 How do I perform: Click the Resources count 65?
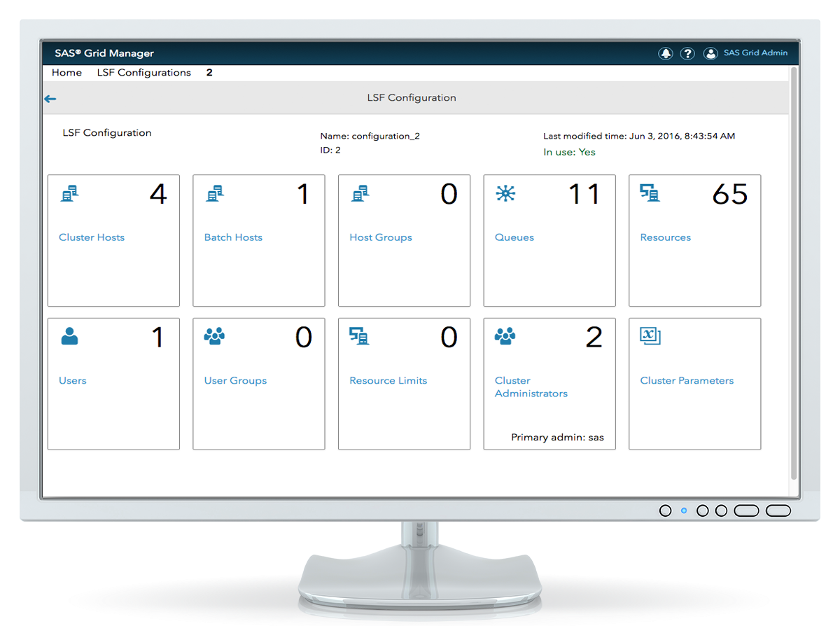pyautogui.click(x=730, y=195)
